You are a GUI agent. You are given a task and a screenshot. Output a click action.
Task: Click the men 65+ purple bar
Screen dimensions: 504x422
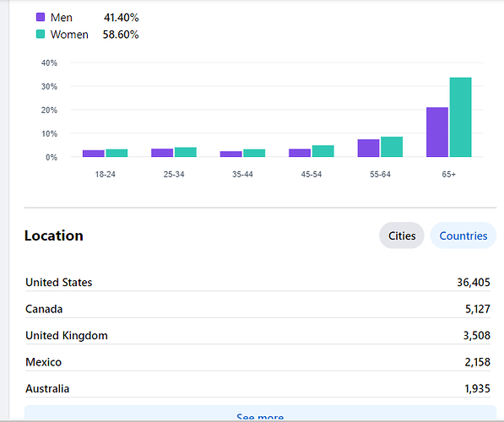tap(437, 133)
